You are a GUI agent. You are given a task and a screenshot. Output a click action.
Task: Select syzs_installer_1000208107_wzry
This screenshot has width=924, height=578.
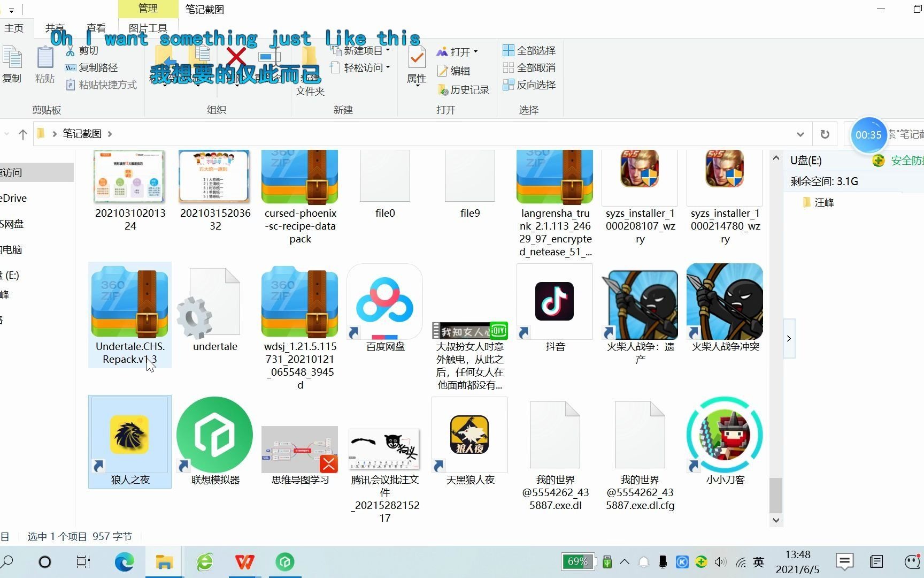640,197
